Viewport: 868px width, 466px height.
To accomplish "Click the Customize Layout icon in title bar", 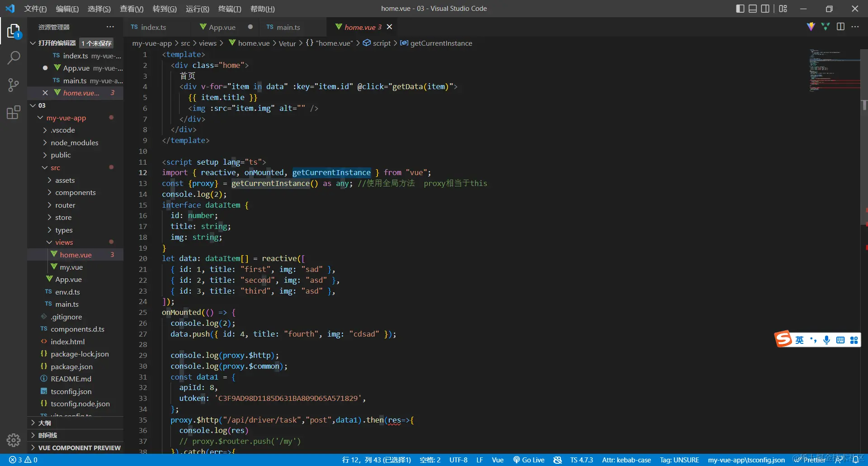I will pos(783,9).
